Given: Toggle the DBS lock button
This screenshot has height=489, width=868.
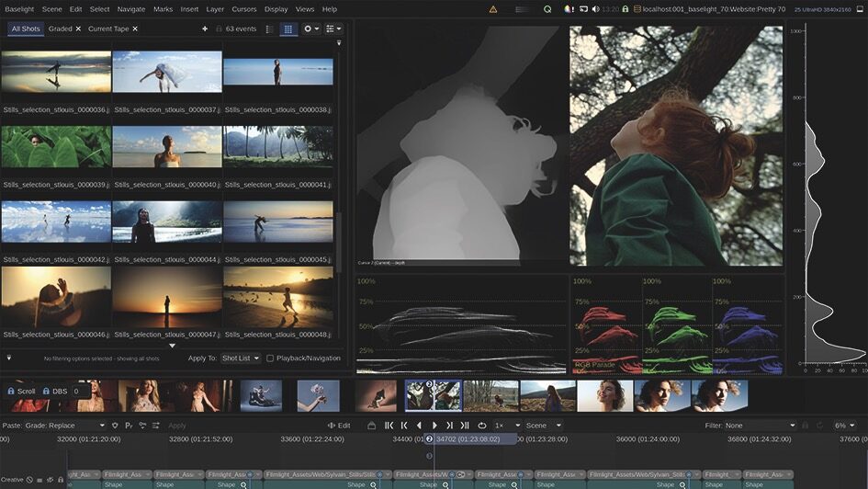Looking at the screenshot, I should (55, 392).
